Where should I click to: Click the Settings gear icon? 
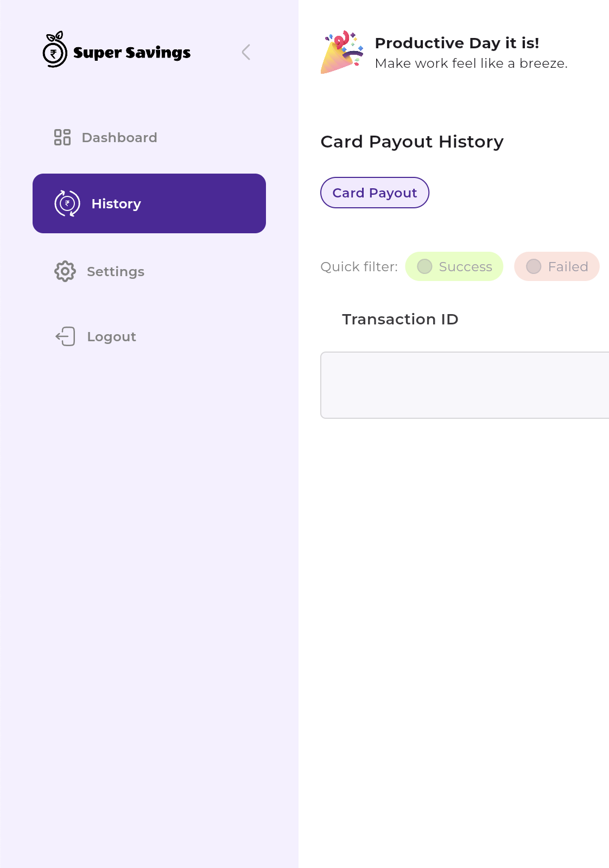click(65, 271)
